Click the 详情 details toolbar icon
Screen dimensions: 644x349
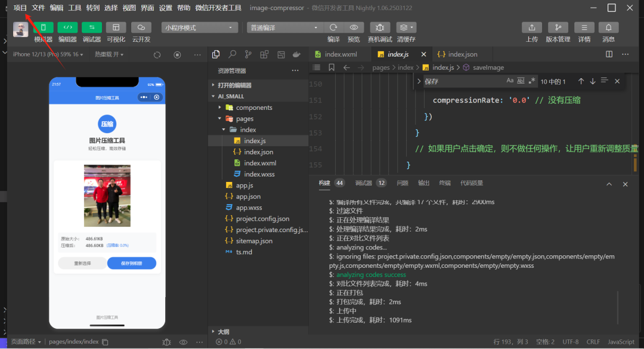coord(584,27)
